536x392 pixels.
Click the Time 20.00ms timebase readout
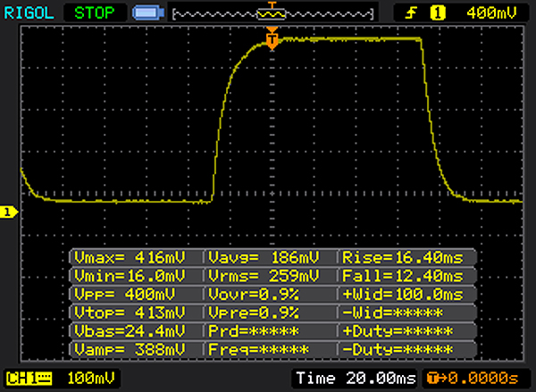click(356, 379)
